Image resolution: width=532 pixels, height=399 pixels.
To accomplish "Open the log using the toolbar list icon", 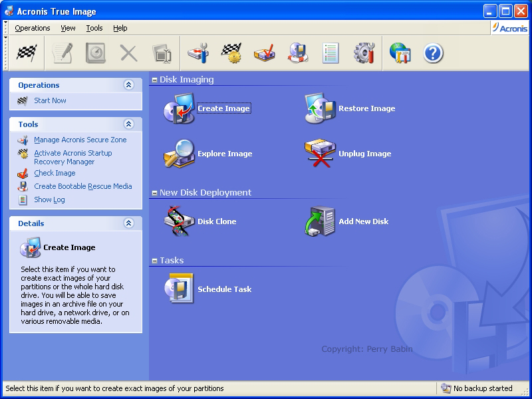I will (331, 53).
